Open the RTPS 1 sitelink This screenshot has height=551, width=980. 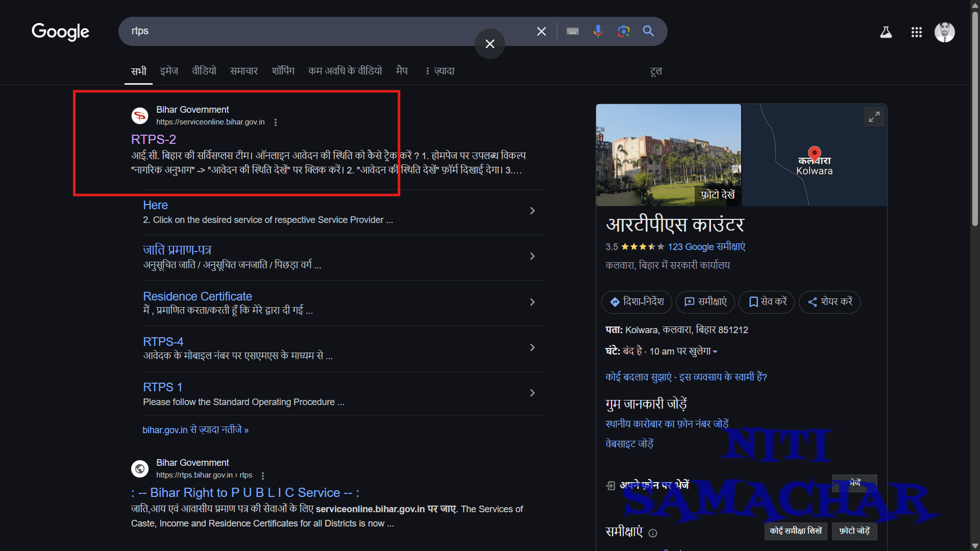pyautogui.click(x=163, y=387)
